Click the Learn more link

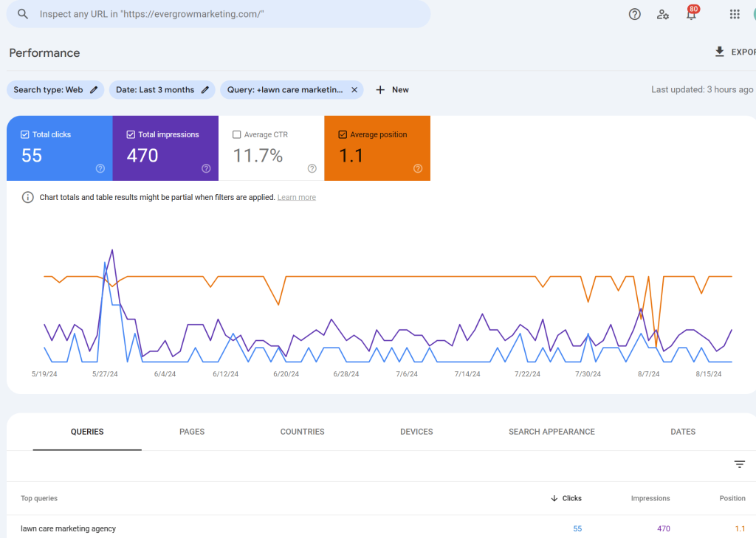tap(296, 197)
